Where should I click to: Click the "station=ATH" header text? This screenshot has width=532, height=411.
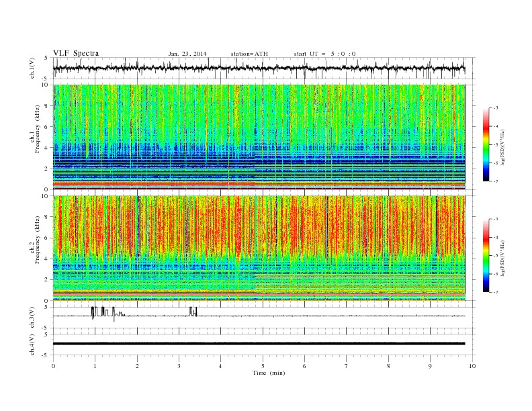[x=249, y=54]
